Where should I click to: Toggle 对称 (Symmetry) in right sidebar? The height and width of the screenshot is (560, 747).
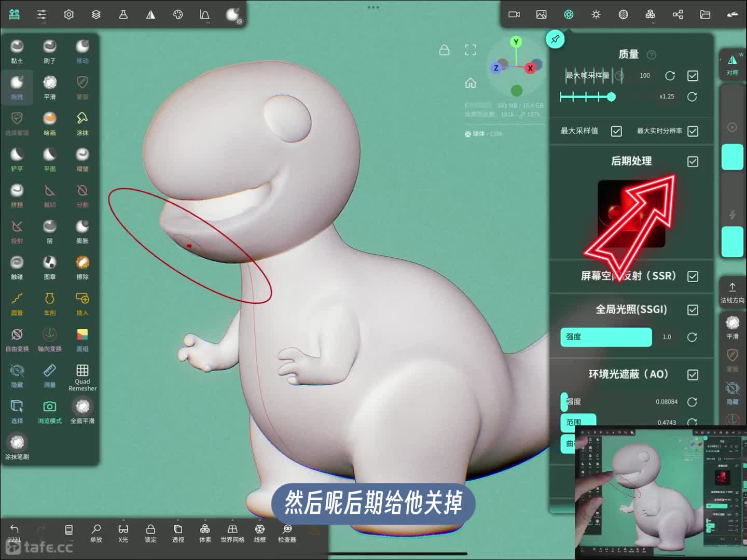point(732,64)
